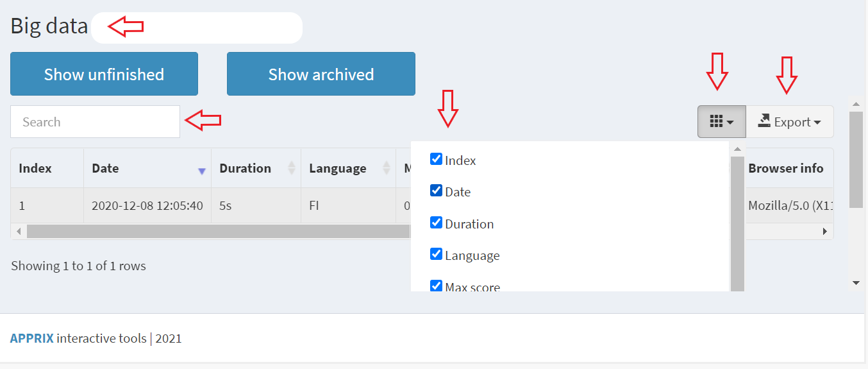The image size is (868, 369).
Task: Click the Duration column sort arrows
Action: [x=292, y=168]
